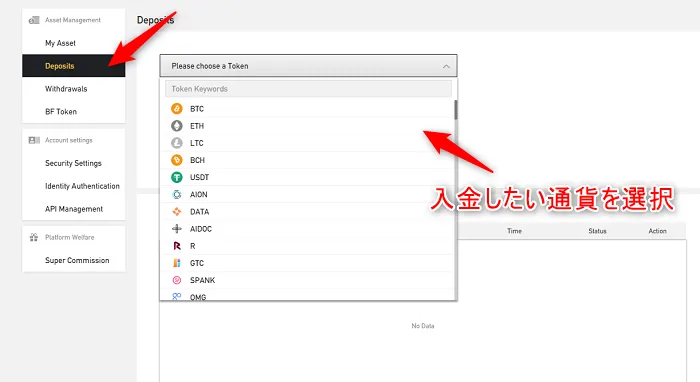The height and width of the screenshot is (382, 700).
Task: Click the Platform Welfare heading
Action: [70, 237]
